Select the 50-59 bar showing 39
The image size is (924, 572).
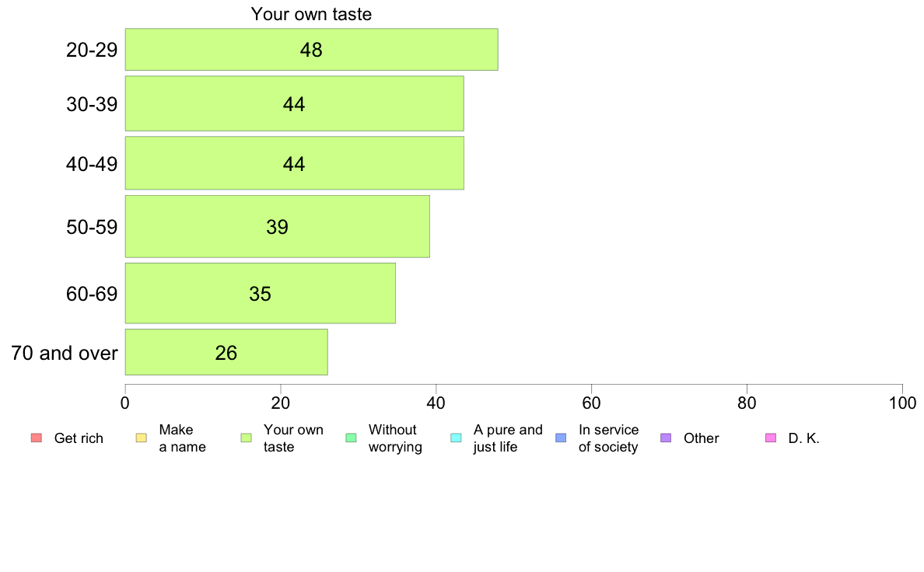click(277, 227)
